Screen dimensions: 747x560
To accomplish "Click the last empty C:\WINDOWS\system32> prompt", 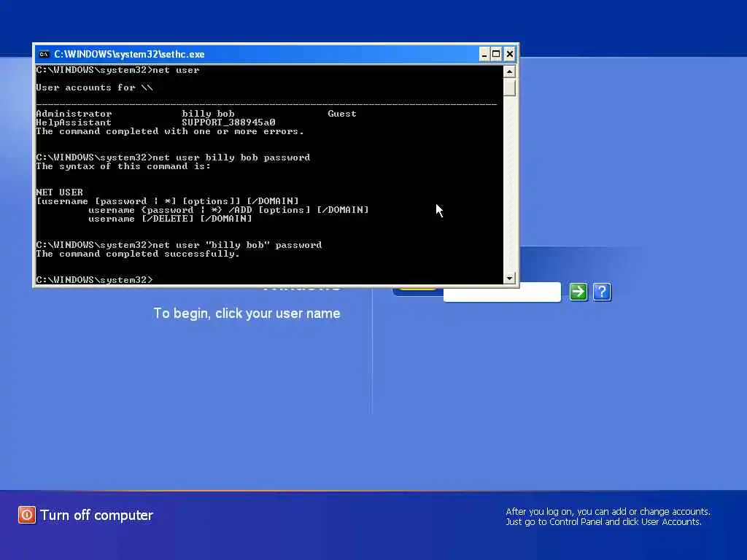I will (94, 280).
